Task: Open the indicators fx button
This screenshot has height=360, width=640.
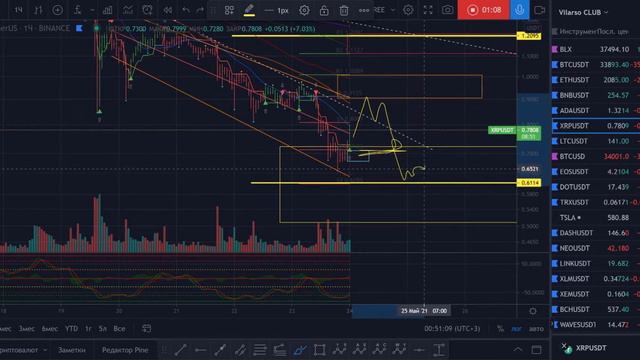Action: tap(78, 10)
